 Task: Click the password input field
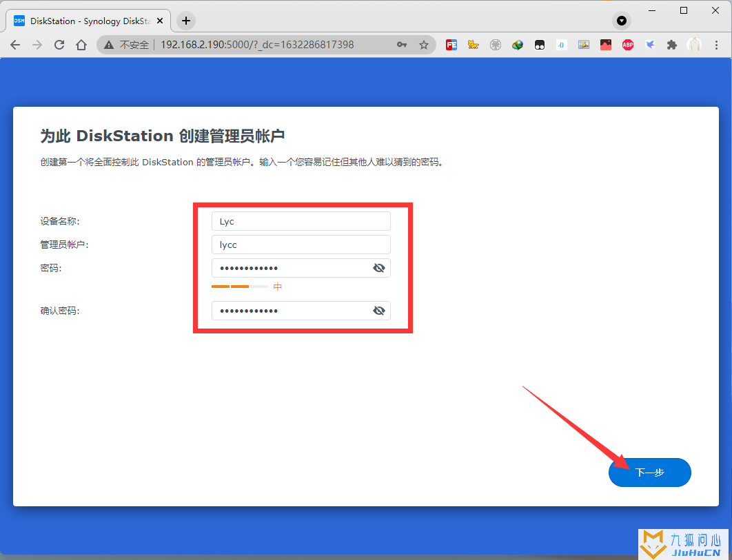point(301,268)
